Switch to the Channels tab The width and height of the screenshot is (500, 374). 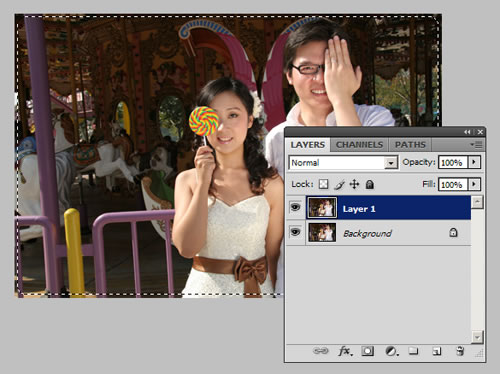tap(359, 145)
